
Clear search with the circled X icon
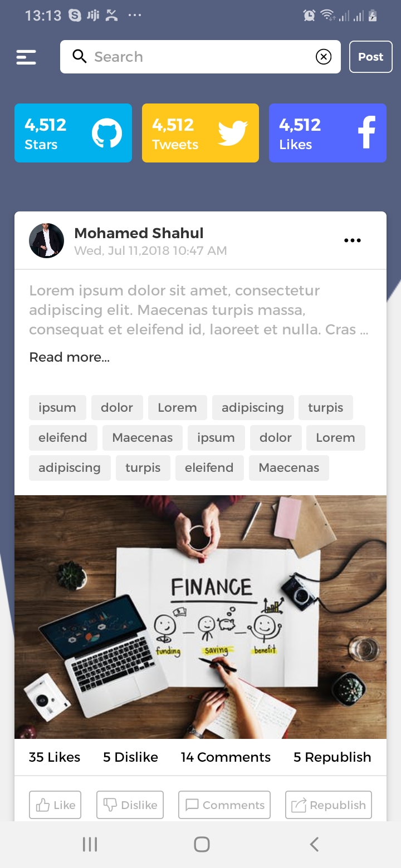coord(324,57)
